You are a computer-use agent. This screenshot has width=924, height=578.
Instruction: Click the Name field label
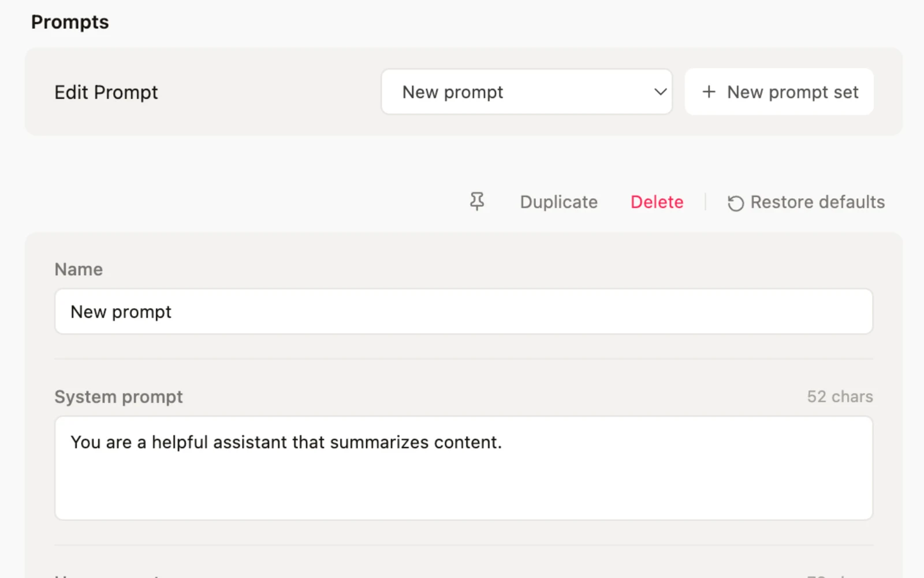pos(79,269)
